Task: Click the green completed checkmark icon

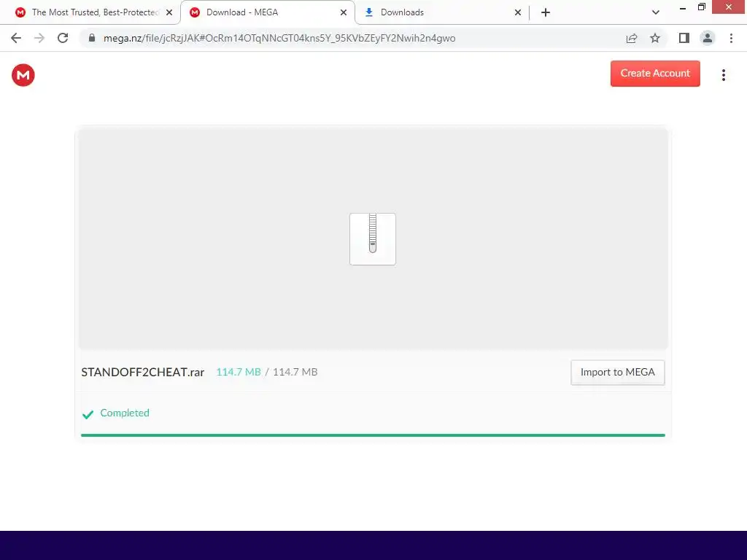Action: coord(88,414)
